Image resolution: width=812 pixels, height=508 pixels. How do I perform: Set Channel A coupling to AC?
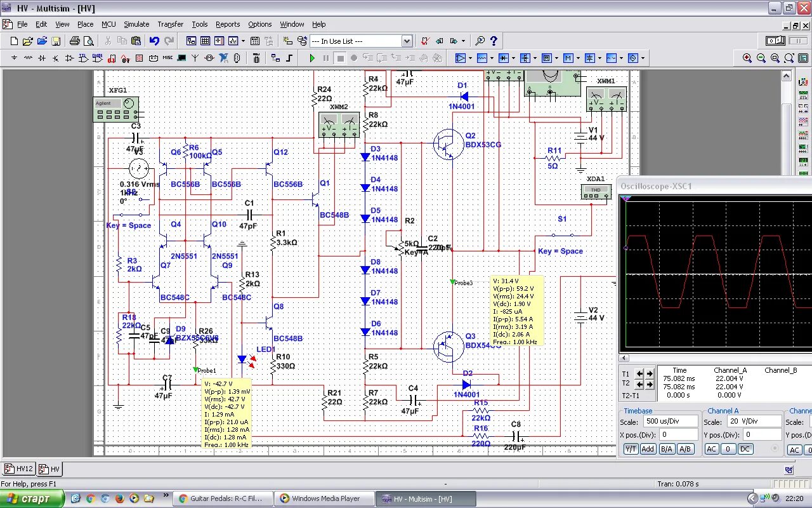pyautogui.click(x=712, y=449)
